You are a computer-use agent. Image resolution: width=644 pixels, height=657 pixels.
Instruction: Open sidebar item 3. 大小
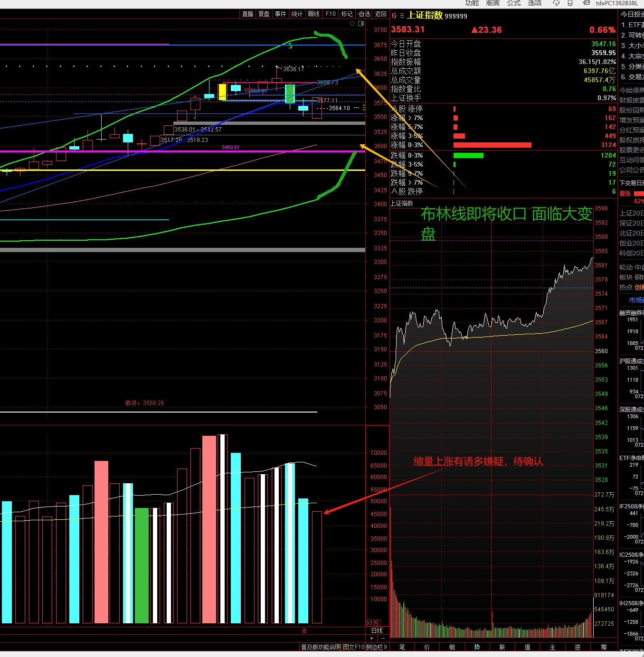(x=632, y=46)
